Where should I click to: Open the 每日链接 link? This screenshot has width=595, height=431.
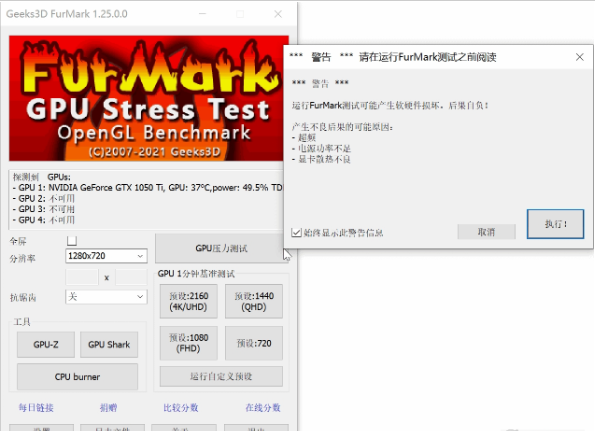click(x=36, y=408)
